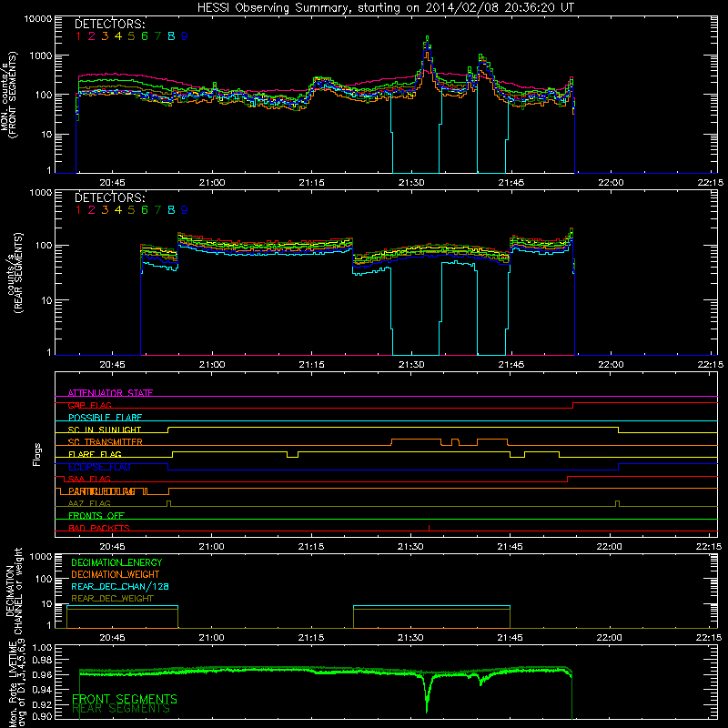Click the 21:00 tick under the rear segments plot

[212, 365]
